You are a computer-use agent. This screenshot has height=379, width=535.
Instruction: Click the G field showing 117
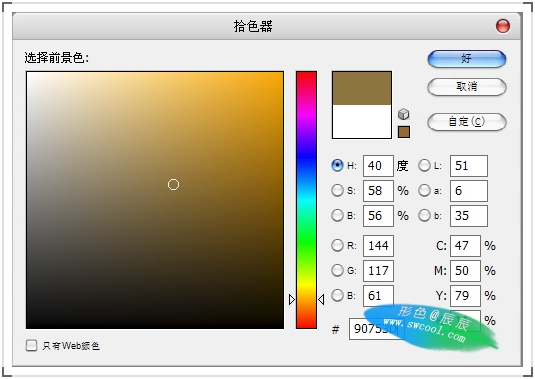click(x=378, y=271)
